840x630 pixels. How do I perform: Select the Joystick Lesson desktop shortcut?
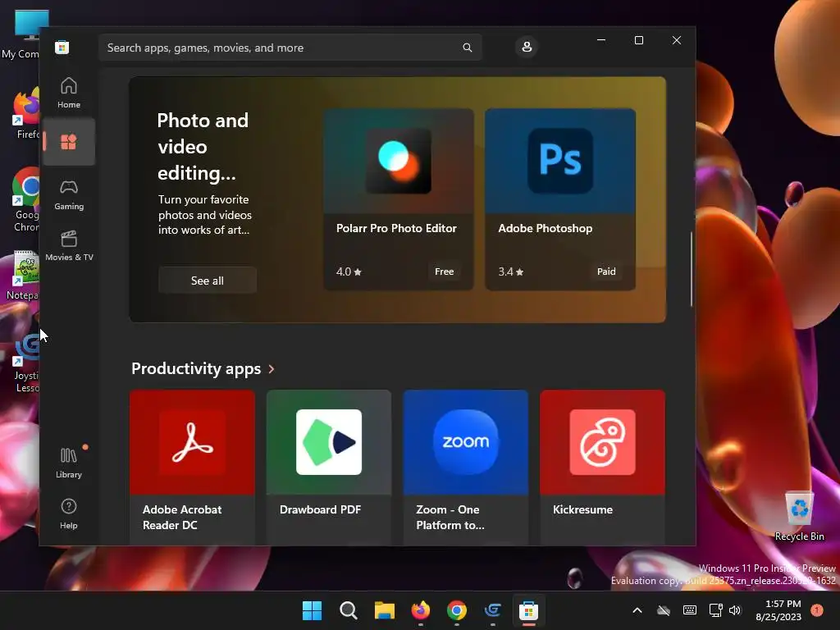click(x=24, y=363)
